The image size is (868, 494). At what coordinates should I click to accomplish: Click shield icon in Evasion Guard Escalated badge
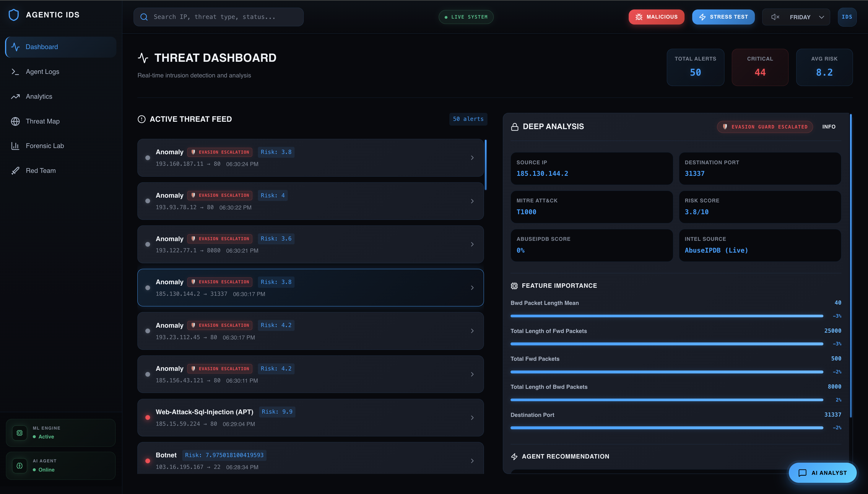coord(725,126)
